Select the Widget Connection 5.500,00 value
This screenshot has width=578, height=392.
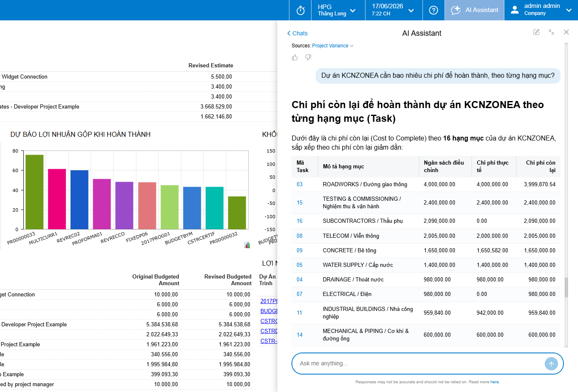[x=221, y=76]
